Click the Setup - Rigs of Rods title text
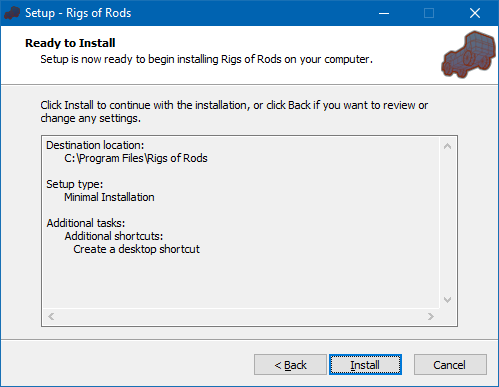This screenshot has width=499, height=387. (x=78, y=13)
